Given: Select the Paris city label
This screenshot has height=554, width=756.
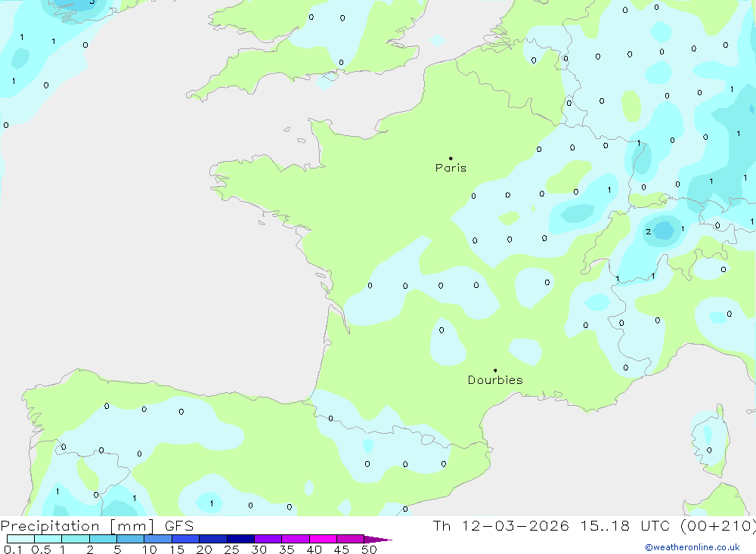Looking at the screenshot, I should pos(451,168).
